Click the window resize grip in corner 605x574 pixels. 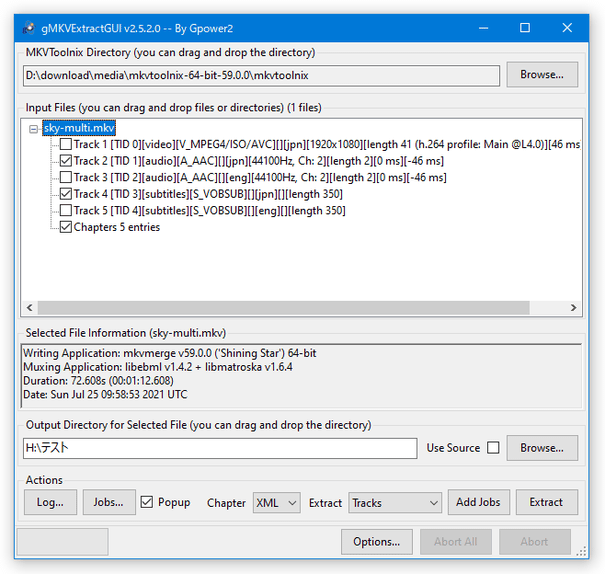click(x=581, y=551)
